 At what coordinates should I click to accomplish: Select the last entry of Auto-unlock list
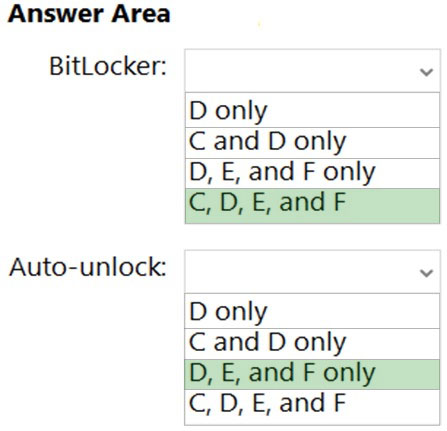coord(312,407)
